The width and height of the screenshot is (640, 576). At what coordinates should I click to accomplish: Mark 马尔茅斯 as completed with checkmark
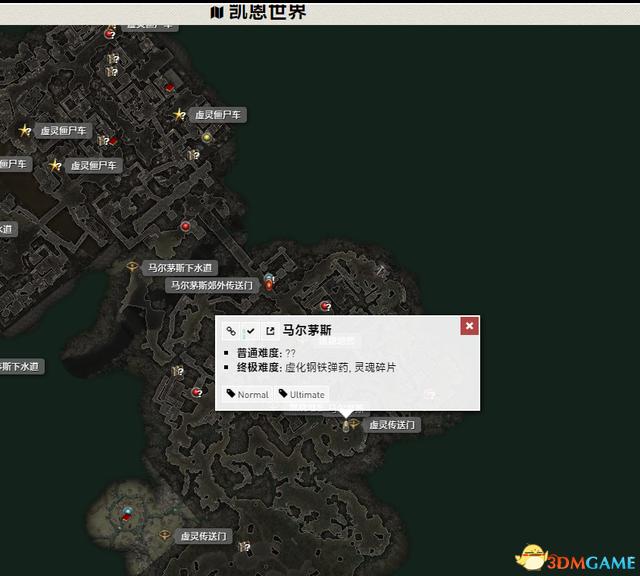[251, 331]
